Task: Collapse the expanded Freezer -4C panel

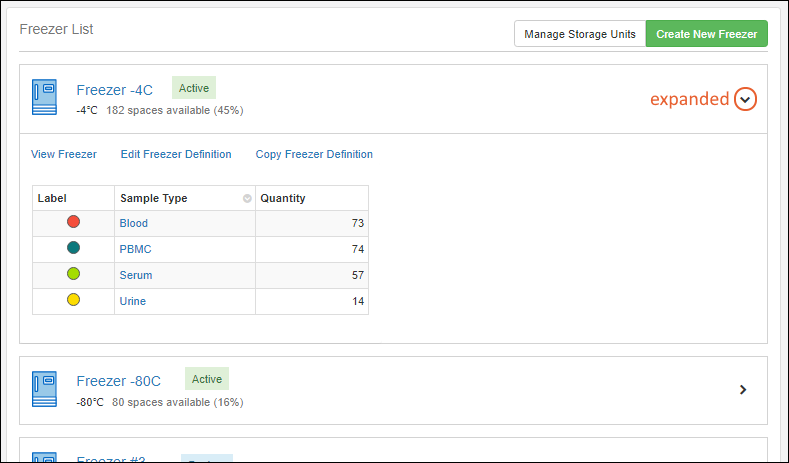Action: [745, 99]
